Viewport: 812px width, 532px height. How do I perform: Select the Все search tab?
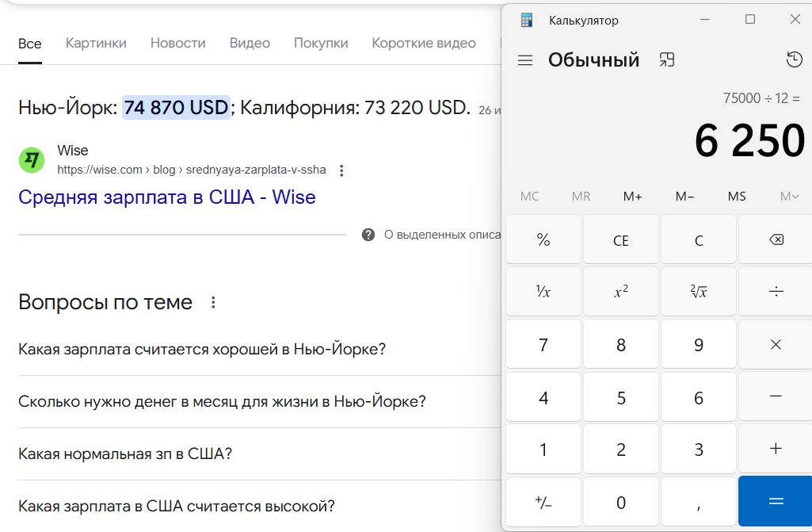[29, 44]
